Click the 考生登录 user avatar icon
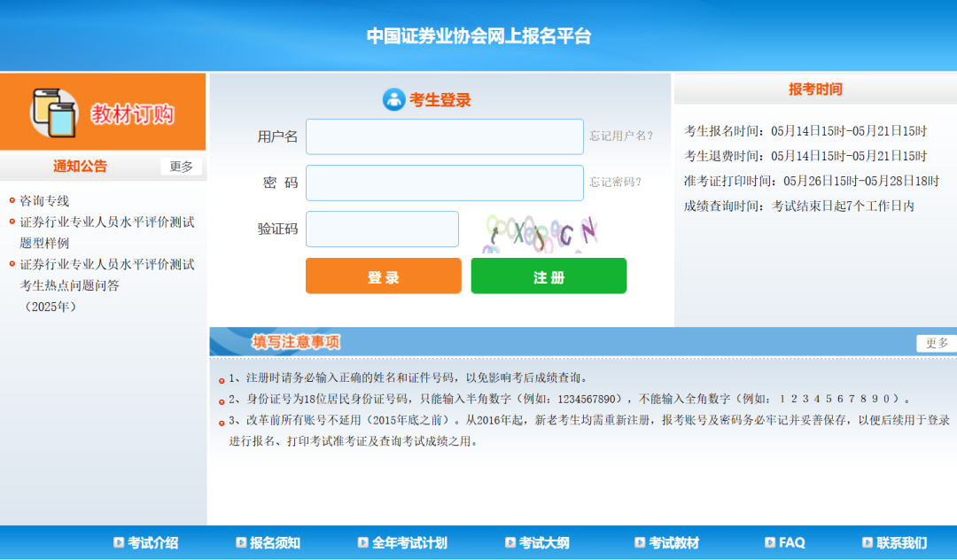 tap(393, 99)
